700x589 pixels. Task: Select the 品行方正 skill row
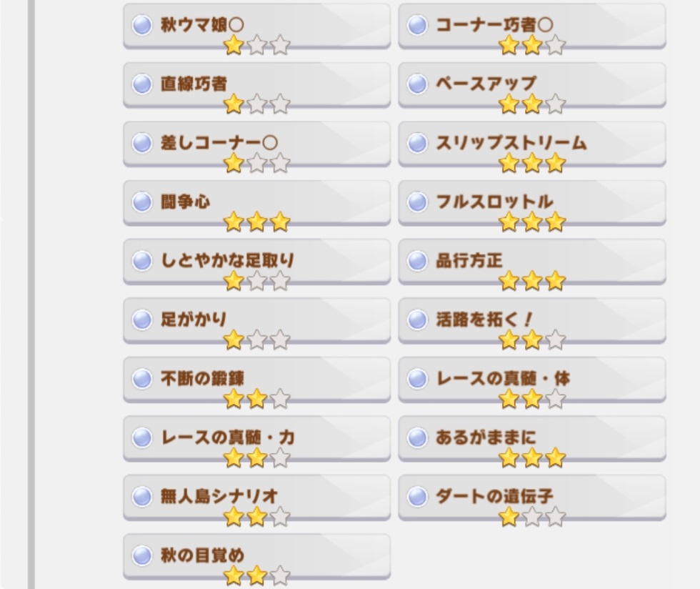[x=532, y=262]
